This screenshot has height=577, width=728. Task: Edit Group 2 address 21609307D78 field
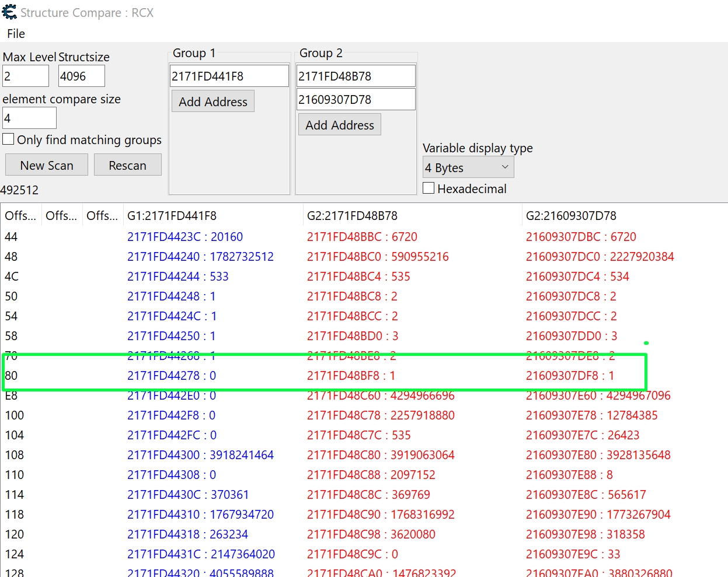coord(356,100)
